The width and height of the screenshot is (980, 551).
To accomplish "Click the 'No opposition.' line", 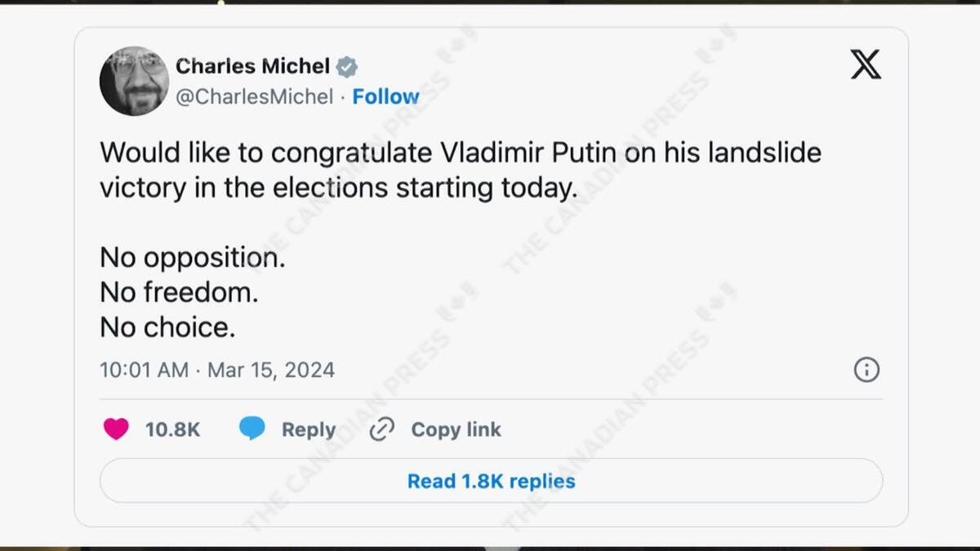I will 193,258.
